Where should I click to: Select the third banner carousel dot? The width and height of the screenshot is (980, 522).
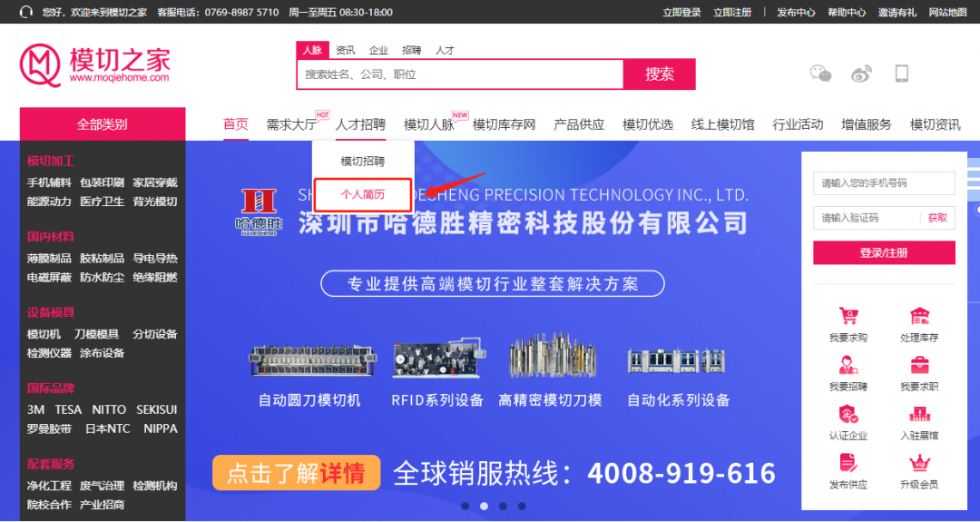[503, 506]
